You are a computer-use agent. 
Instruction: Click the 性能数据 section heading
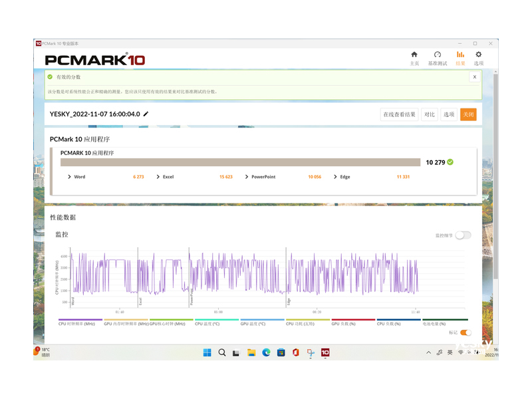(63, 217)
